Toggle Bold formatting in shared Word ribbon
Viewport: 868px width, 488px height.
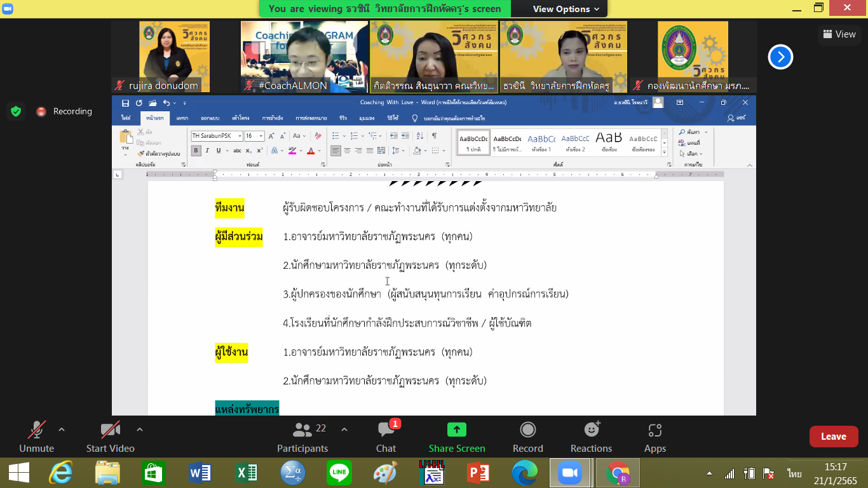point(196,151)
